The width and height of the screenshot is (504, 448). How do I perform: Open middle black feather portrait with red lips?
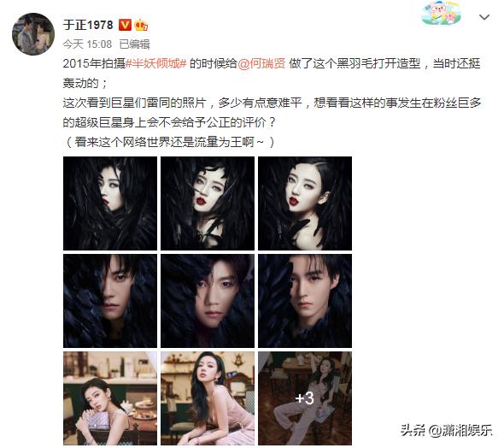[x=208, y=203]
